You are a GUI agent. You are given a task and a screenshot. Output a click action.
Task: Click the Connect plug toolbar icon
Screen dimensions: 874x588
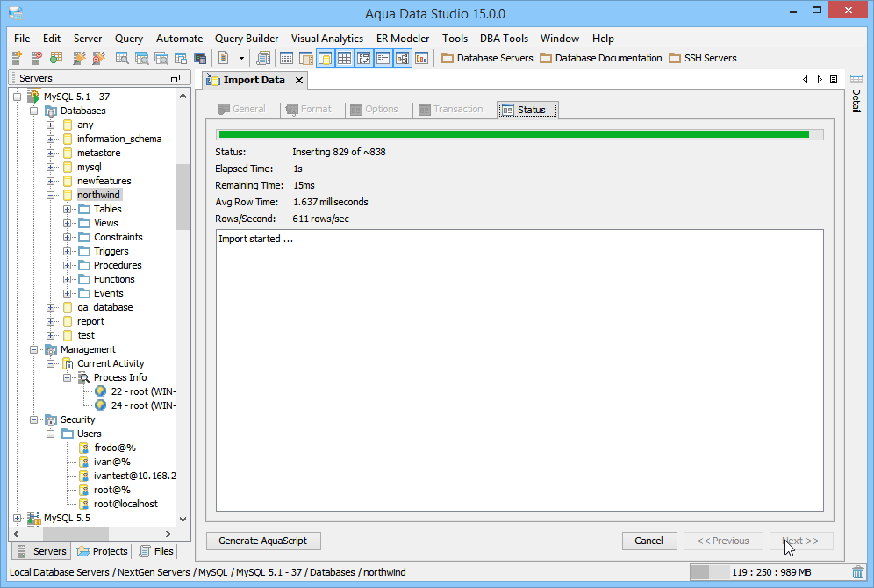point(80,57)
